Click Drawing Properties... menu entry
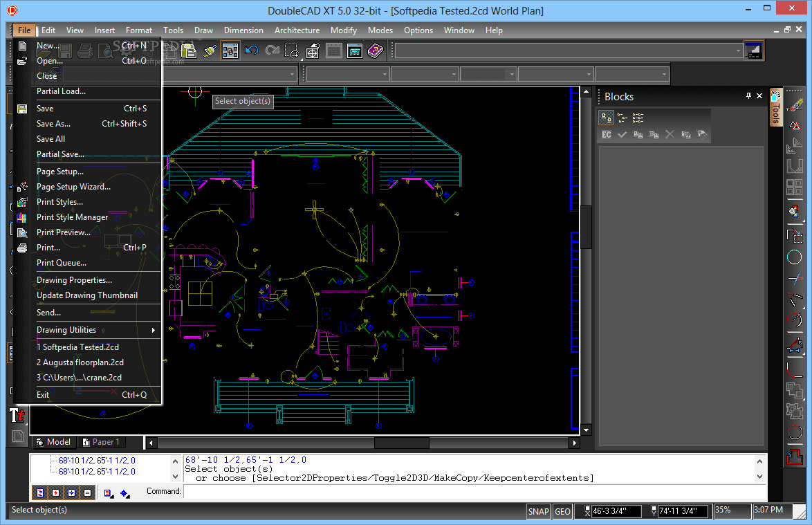 click(x=87, y=280)
